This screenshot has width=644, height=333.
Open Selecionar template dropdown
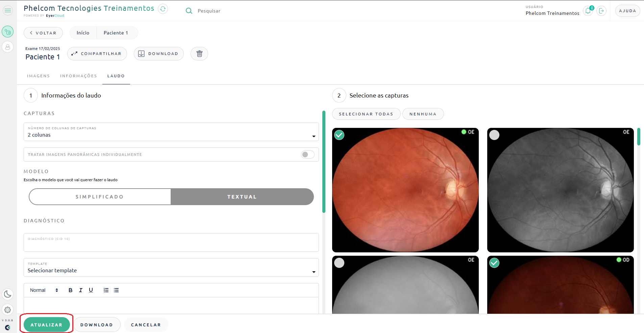pyautogui.click(x=171, y=268)
